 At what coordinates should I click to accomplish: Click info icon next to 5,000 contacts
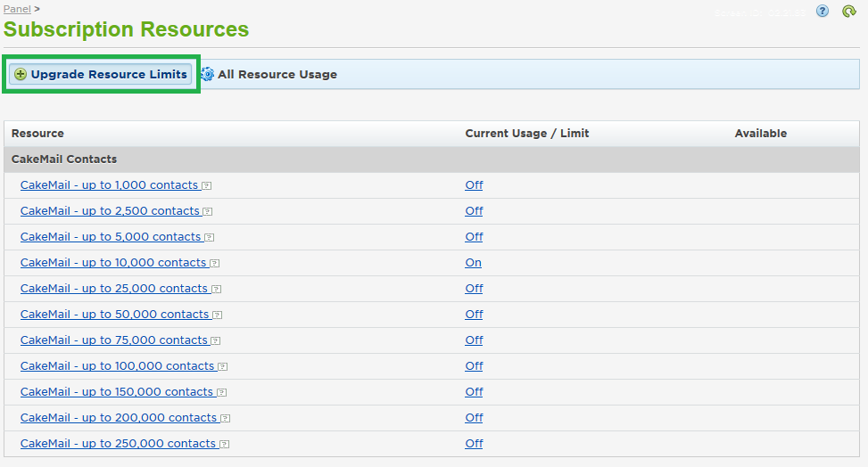[x=210, y=238]
